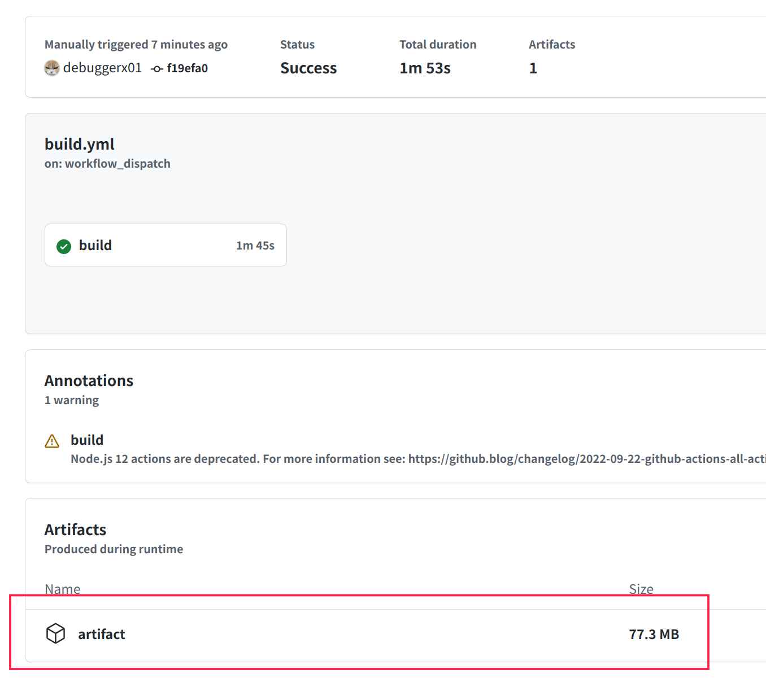Click the package cube icon next to artifact
This screenshot has height=700, width=766.
[x=56, y=633]
